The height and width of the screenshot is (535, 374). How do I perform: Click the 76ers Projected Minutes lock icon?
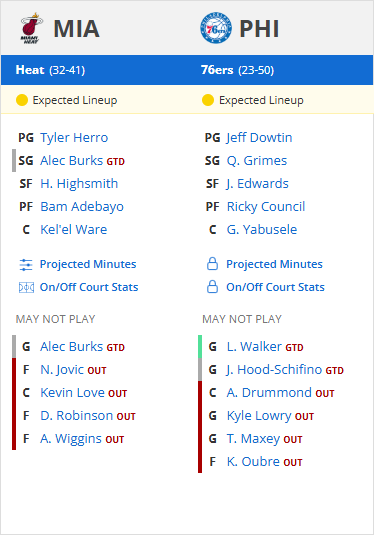tap(212, 264)
